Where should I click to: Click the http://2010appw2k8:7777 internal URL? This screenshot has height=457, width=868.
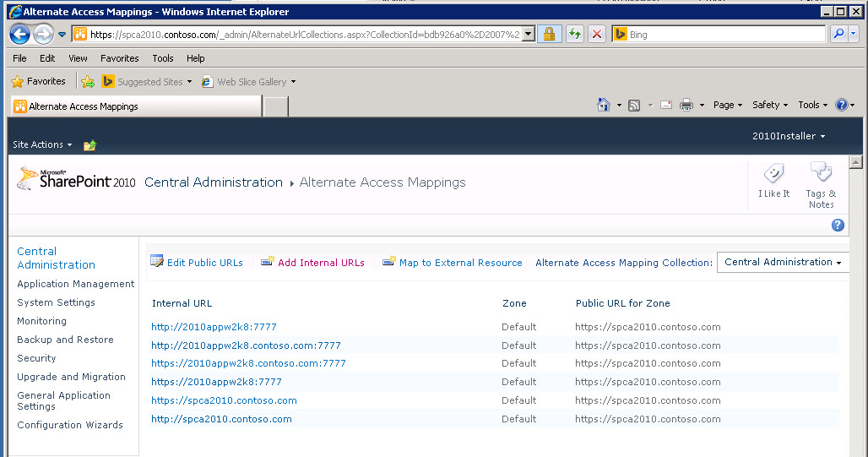click(214, 327)
